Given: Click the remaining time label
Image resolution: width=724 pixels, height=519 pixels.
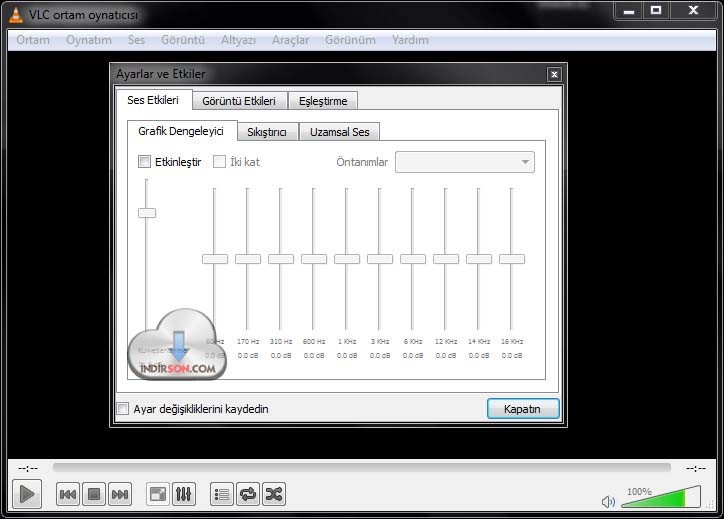Looking at the screenshot, I should [696, 468].
